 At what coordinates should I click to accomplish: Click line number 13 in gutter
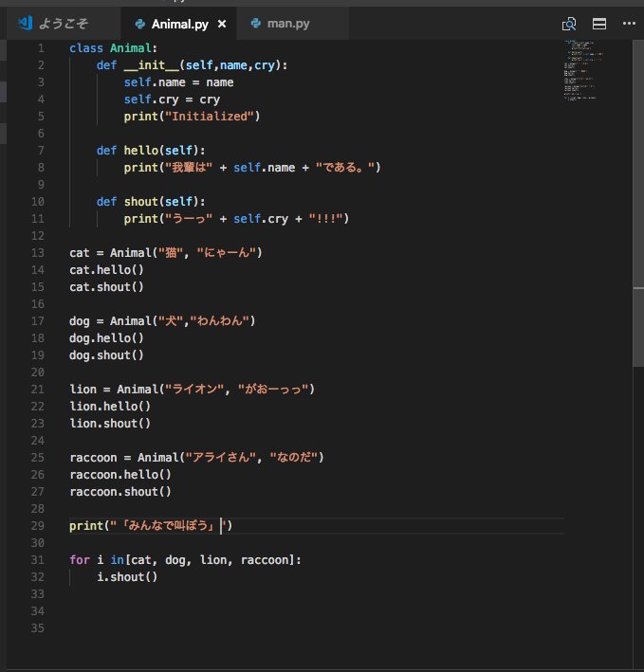38,253
